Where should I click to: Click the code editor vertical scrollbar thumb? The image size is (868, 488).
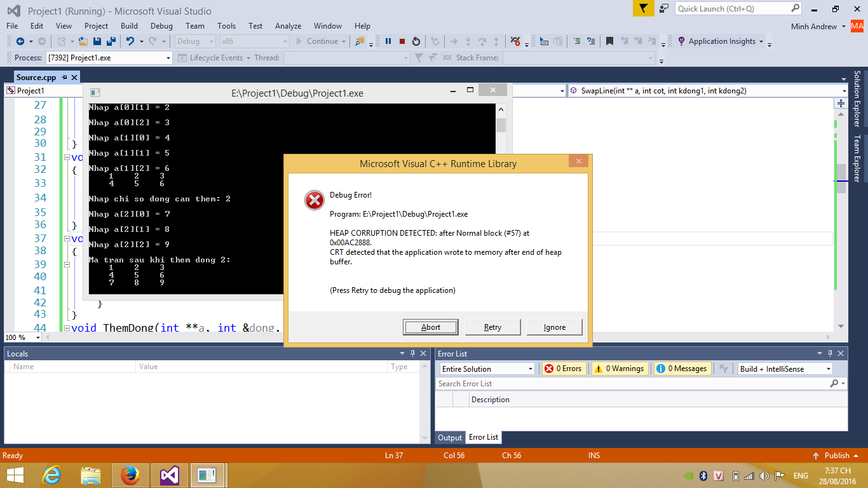pyautogui.click(x=841, y=179)
